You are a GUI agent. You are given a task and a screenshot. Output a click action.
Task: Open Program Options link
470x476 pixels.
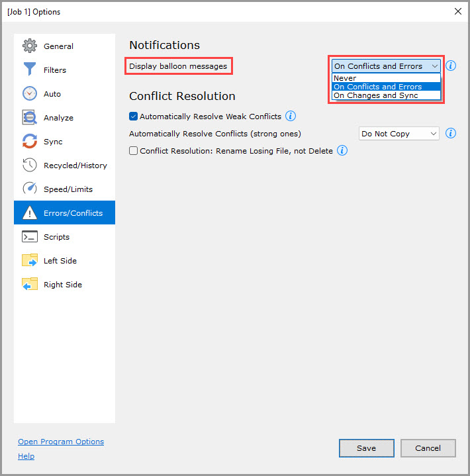pyautogui.click(x=61, y=442)
